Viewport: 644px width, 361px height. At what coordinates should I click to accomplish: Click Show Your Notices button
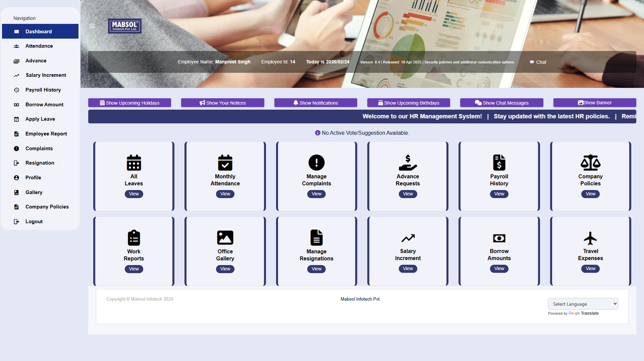[223, 103]
